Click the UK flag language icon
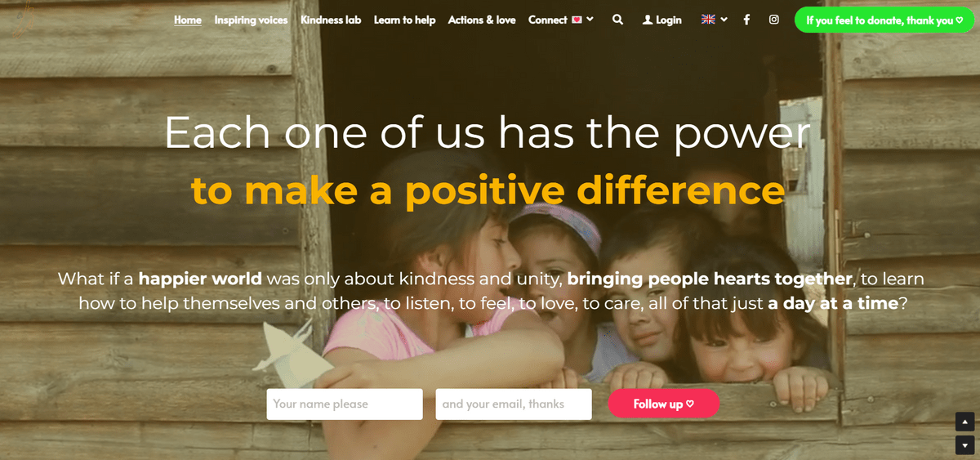This screenshot has width=980, height=460. pos(708,20)
